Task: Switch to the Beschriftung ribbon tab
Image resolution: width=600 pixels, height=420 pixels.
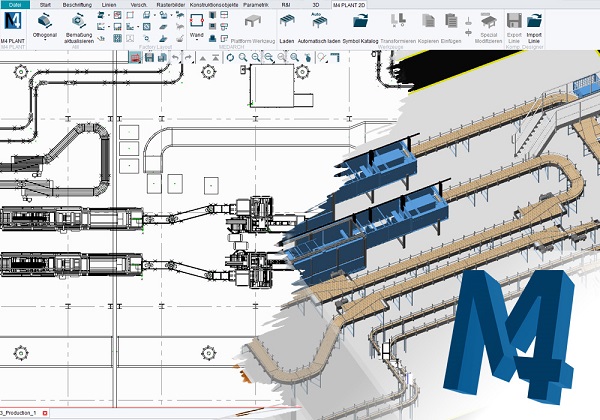Action: point(76,4)
